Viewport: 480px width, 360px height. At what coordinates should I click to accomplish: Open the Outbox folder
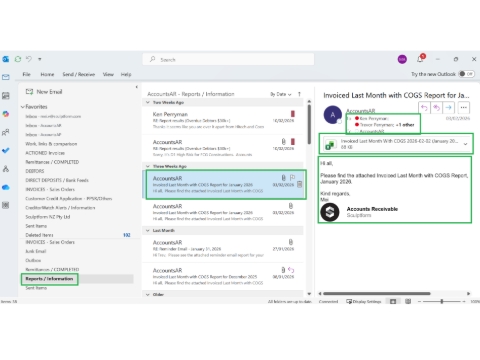pos(33,260)
